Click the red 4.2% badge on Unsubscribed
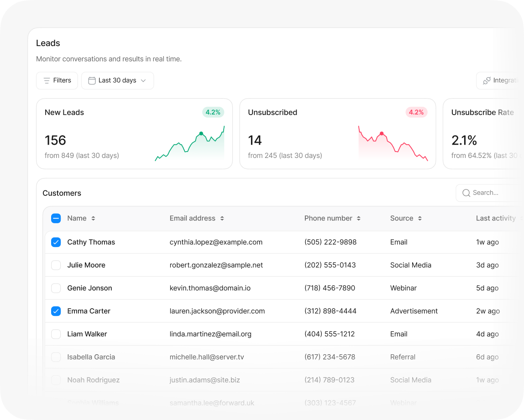This screenshot has width=524, height=420. coord(416,112)
